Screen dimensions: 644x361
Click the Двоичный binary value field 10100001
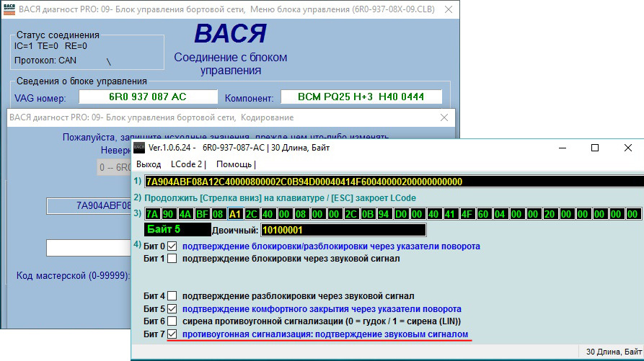click(x=343, y=230)
